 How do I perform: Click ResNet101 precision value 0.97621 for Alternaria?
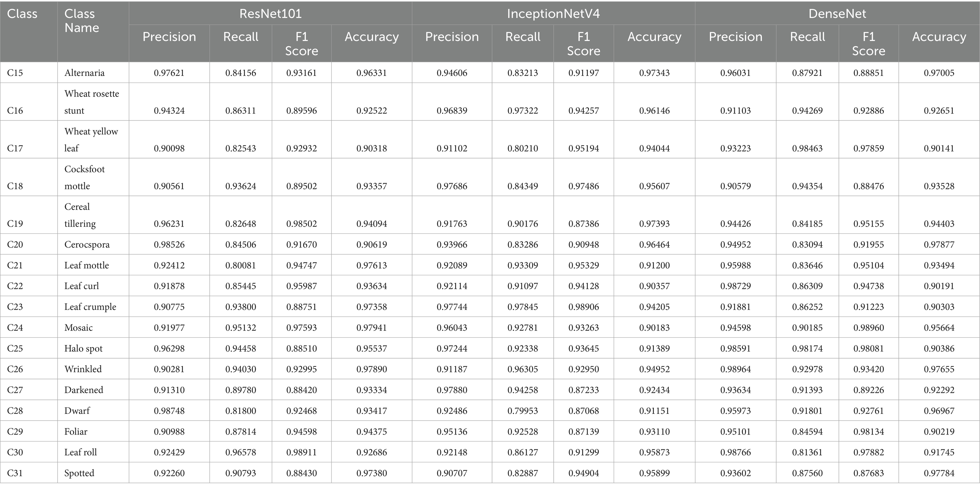pos(169,73)
